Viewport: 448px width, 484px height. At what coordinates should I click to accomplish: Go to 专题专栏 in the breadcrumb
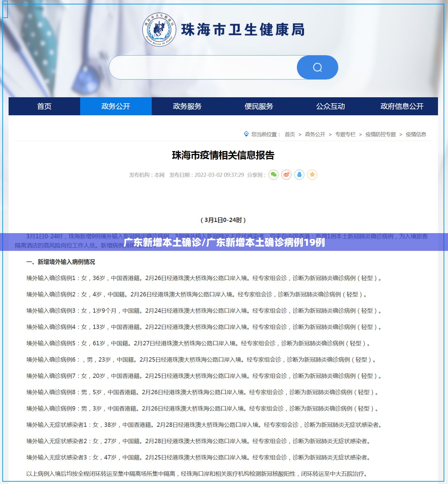point(345,134)
